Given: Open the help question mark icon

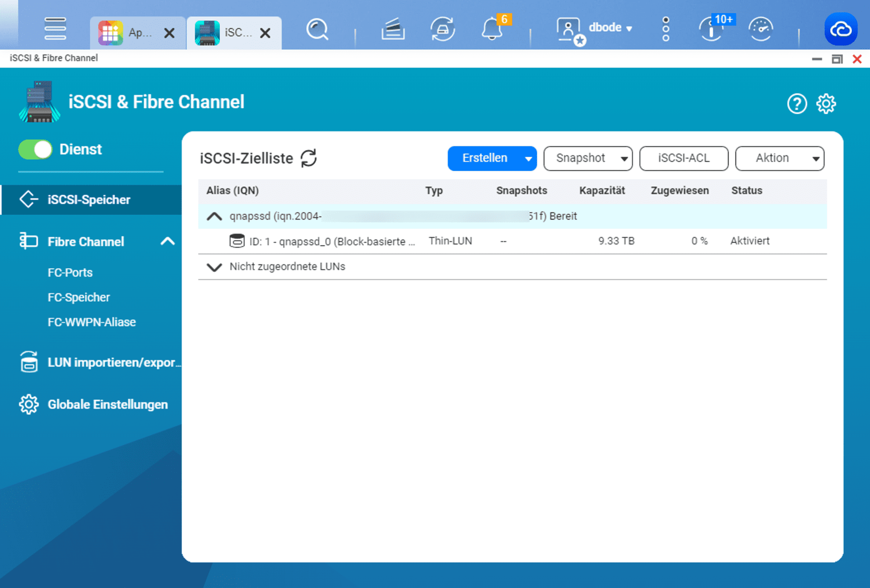Looking at the screenshot, I should pyautogui.click(x=797, y=104).
